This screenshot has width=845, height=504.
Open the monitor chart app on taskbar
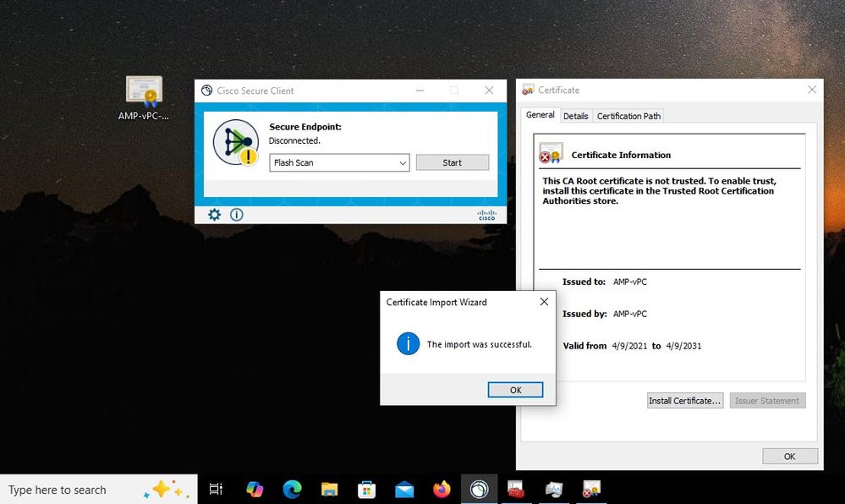pyautogui.click(x=553, y=489)
